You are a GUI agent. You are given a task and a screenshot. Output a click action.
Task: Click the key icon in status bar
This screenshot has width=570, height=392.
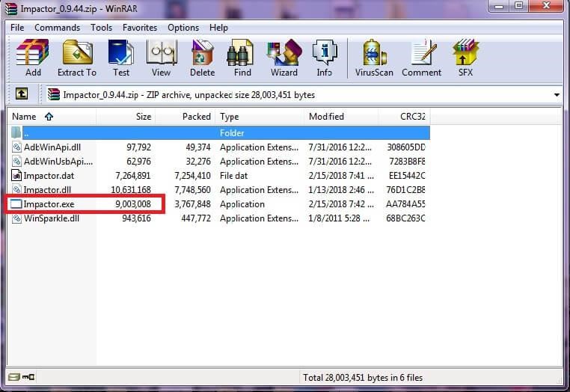(28, 377)
